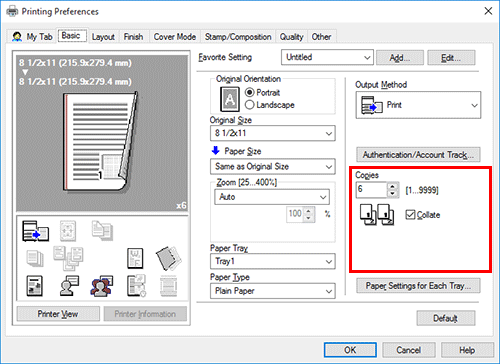
Task: Click the document timer icon in summary panel
Action: coord(136,286)
